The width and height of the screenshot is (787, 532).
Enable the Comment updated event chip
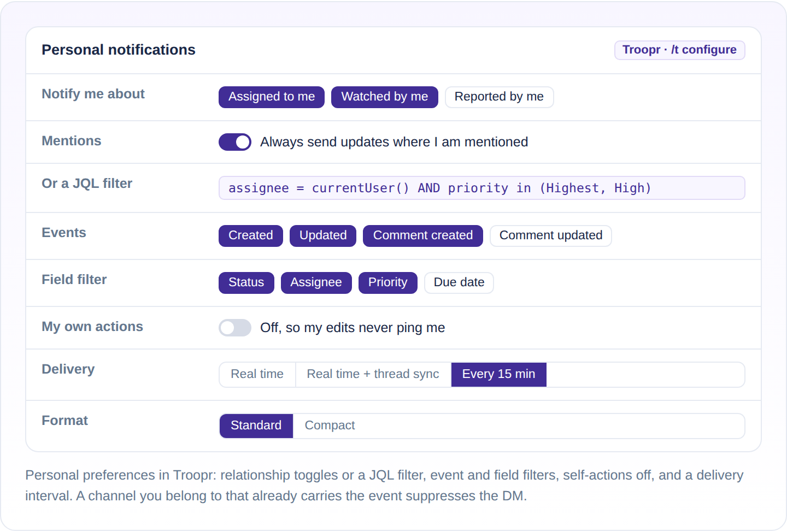click(551, 236)
